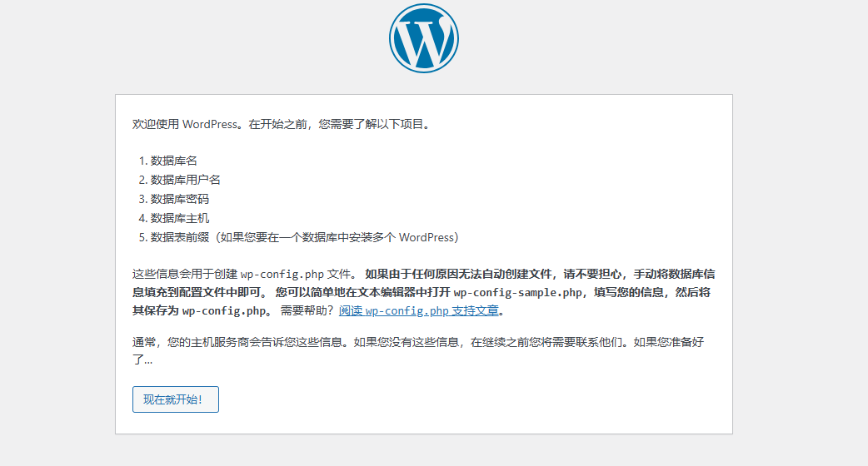Click the welcome line 欢迎使用 WordPress
Screen dimensions: 868x466
pos(282,124)
